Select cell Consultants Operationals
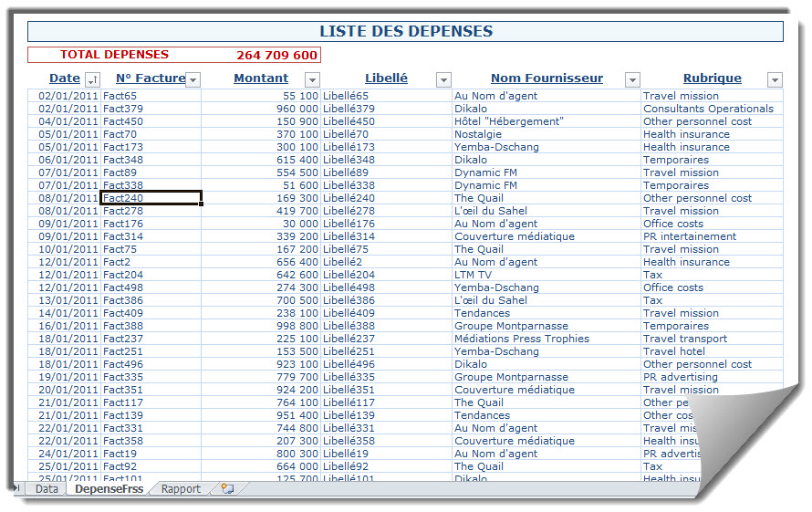Screen dimensions: 812x512 pyautogui.click(x=712, y=109)
